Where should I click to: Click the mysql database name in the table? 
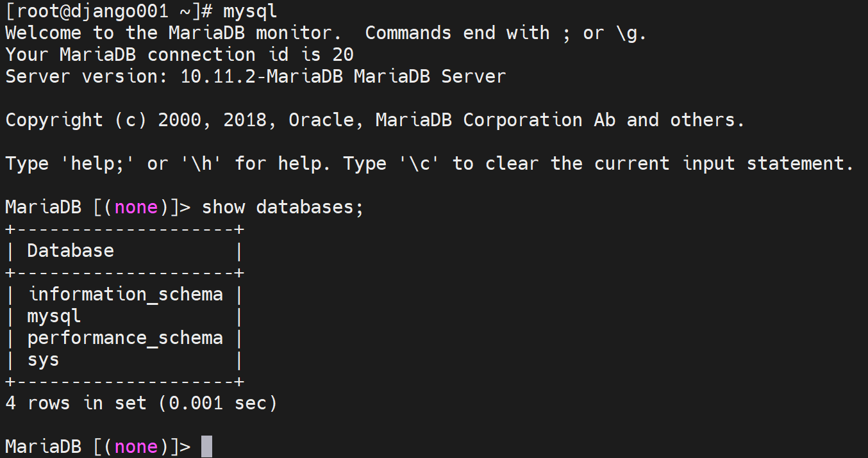(54, 316)
